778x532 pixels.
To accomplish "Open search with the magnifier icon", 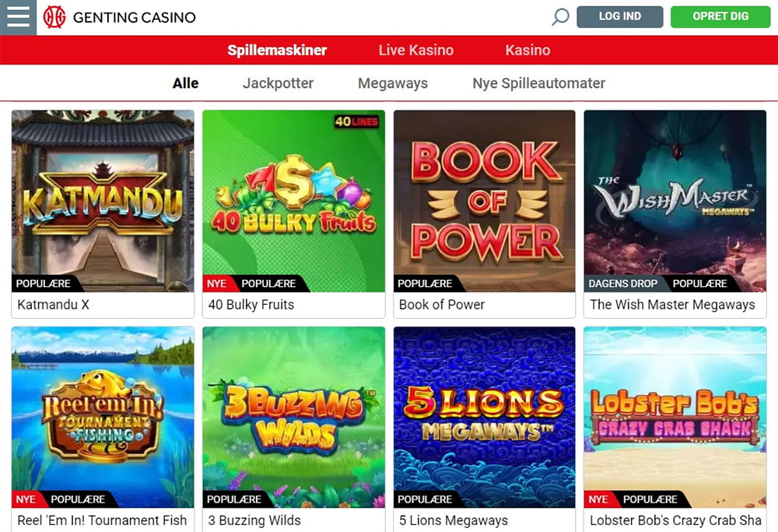I will pyautogui.click(x=561, y=17).
